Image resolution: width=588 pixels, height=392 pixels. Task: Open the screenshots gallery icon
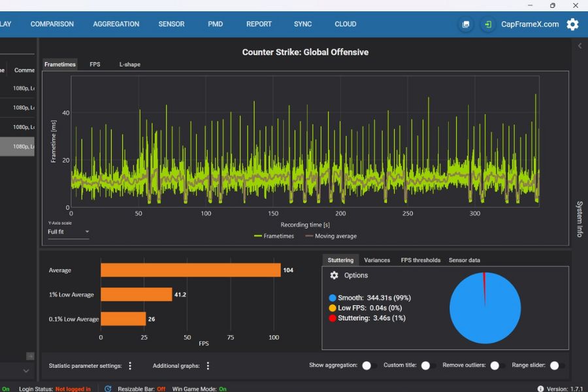click(x=466, y=24)
